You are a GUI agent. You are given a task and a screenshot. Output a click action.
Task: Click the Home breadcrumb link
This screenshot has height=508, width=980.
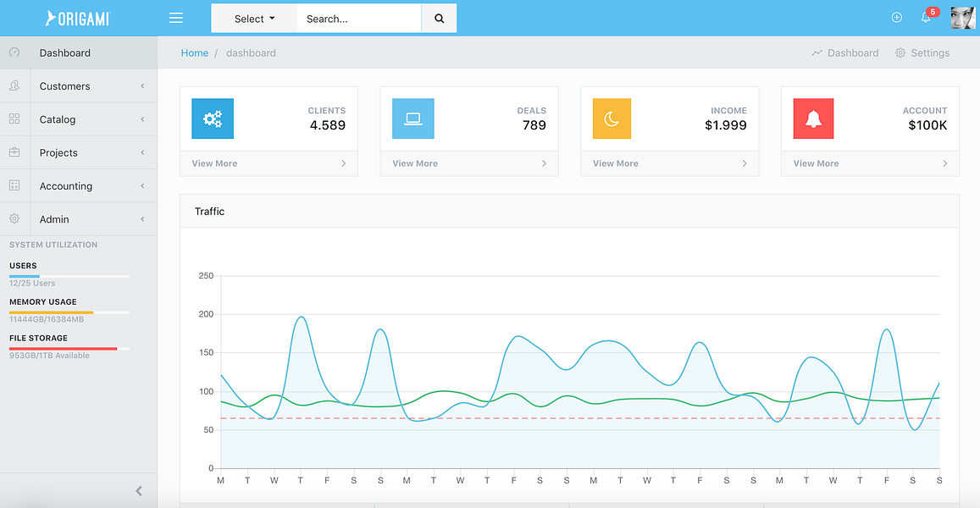(x=194, y=53)
